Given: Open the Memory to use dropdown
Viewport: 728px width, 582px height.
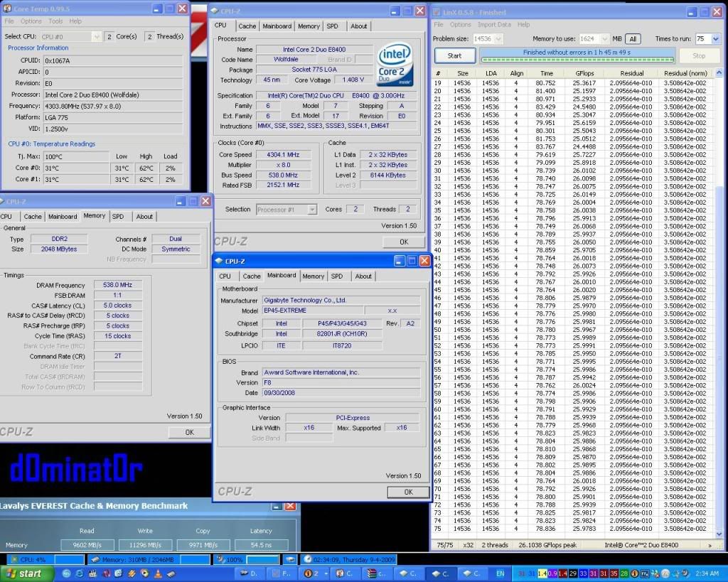Looking at the screenshot, I should (604, 38).
